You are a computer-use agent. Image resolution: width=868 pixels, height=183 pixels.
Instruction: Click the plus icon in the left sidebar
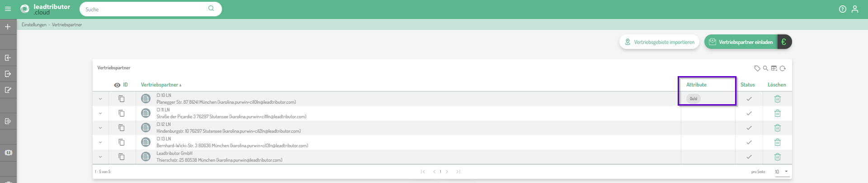click(8, 27)
